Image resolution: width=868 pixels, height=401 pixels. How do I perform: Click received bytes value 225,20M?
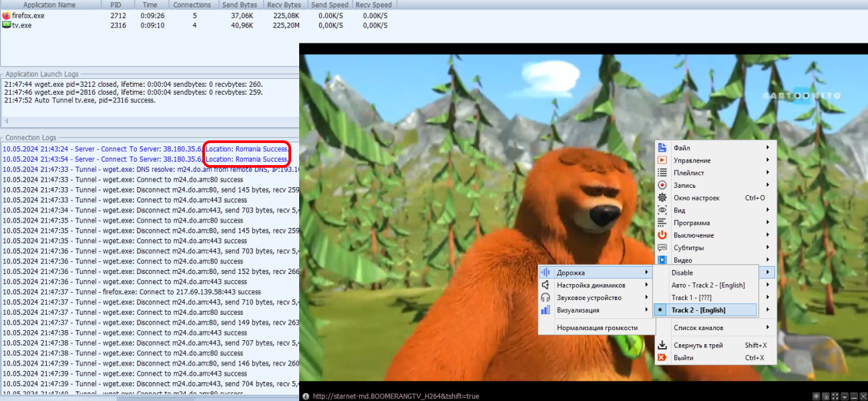[286, 25]
